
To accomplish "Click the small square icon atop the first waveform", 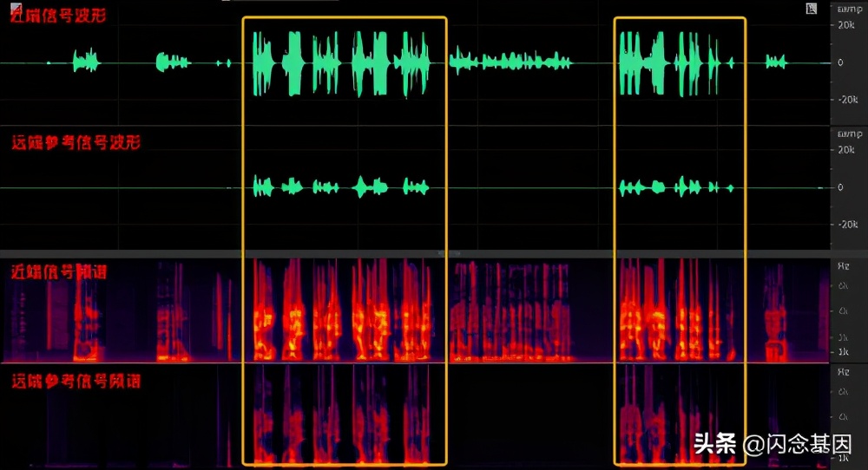I will (x=811, y=9).
